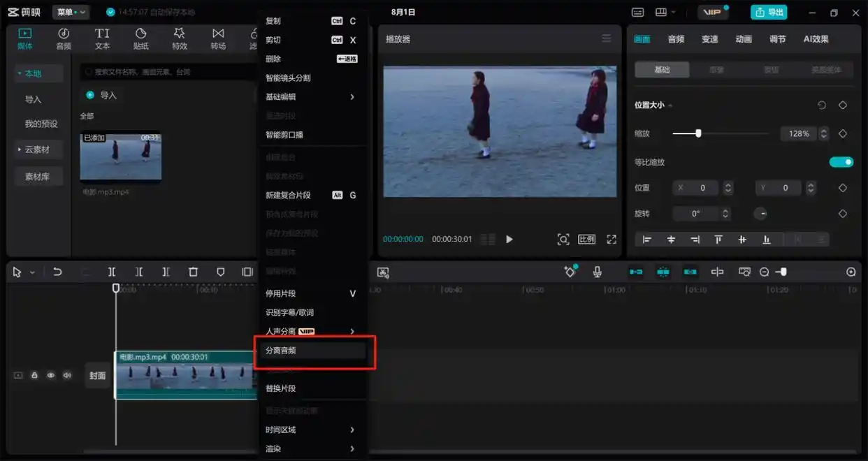Switch to the 音频 tab in properties panel
Viewport: 868px width, 461px height.
tap(676, 39)
